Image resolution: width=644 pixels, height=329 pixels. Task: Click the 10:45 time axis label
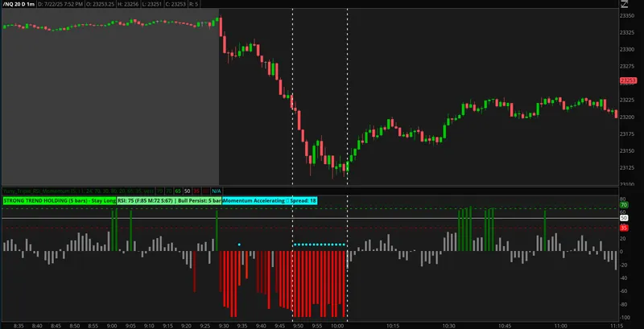[x=505, y=326]
